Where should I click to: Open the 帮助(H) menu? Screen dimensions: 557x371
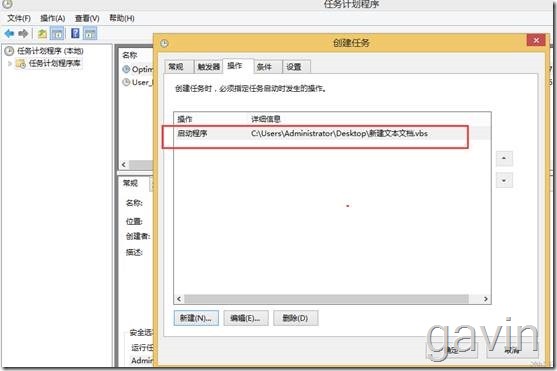click(x=122, y=18)
